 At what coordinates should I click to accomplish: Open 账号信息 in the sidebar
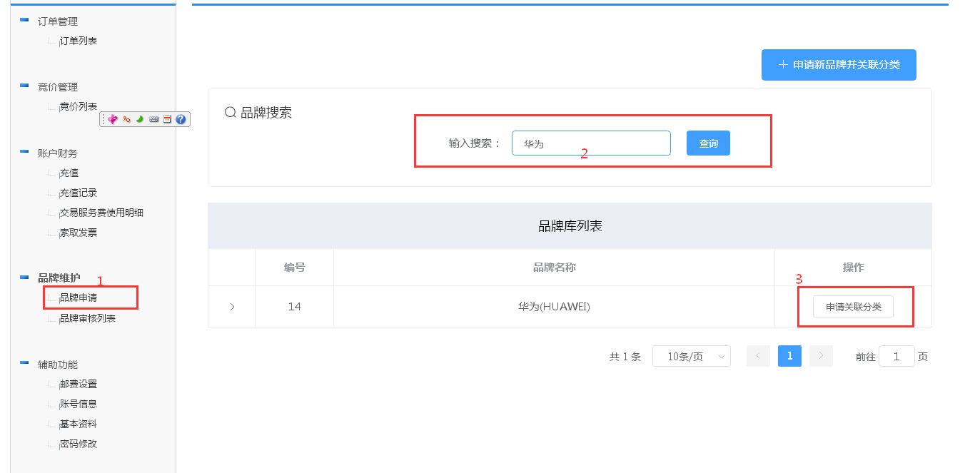click(79, 404)
